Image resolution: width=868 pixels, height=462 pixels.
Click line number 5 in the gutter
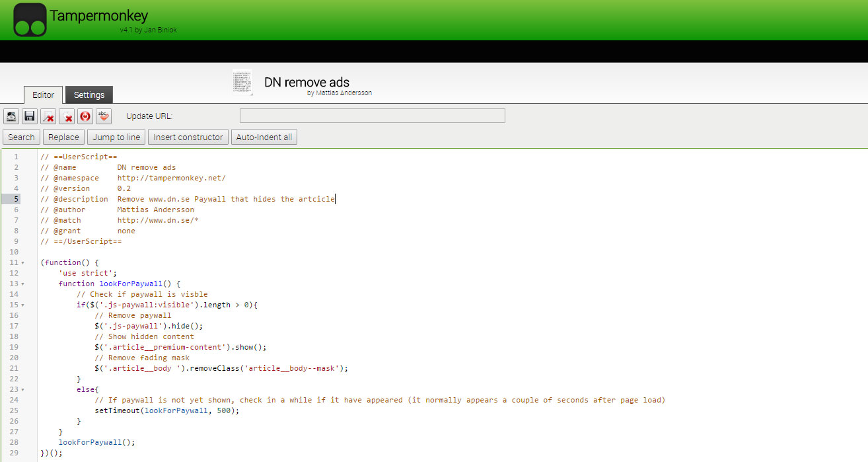click(17, 199)
